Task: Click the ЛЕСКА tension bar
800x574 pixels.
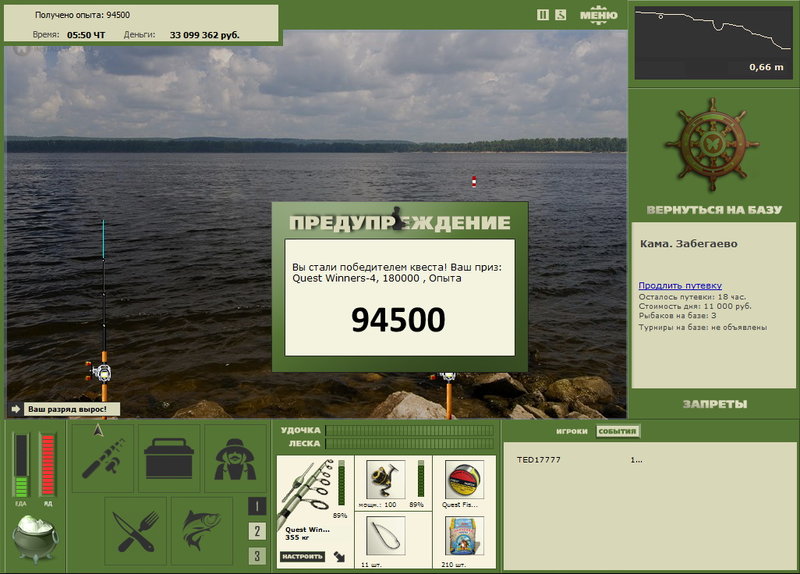Action: coord(409,443)
